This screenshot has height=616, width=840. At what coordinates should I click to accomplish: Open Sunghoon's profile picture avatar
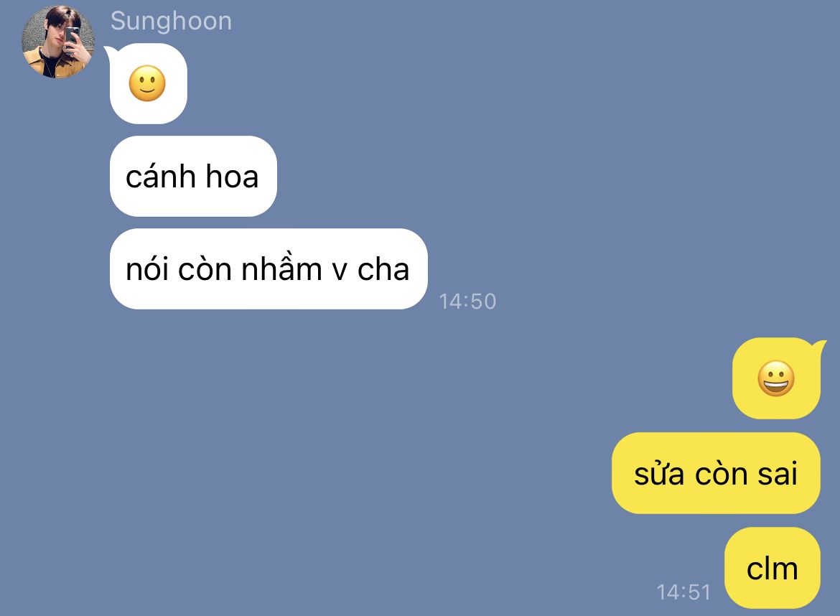pyautogui.click(x=58, y=42)
